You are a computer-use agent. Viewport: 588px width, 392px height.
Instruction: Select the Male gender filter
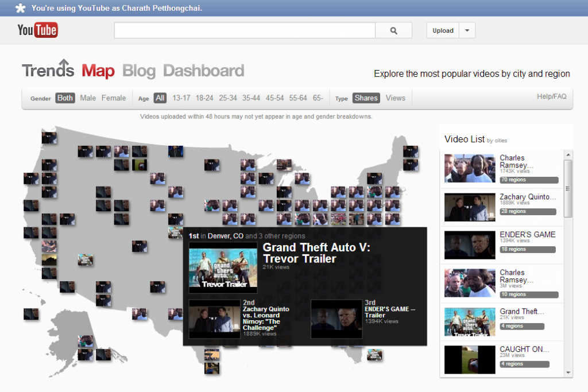[x=87, y=98]
